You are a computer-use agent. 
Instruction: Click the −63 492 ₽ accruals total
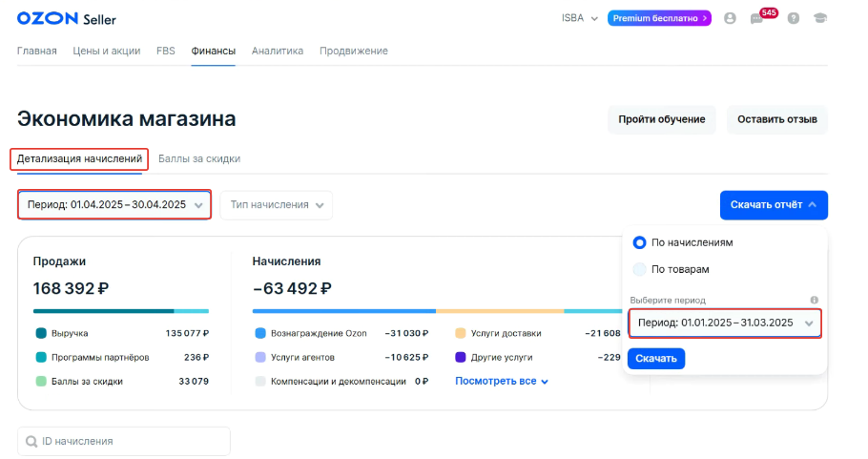point(292,288)
